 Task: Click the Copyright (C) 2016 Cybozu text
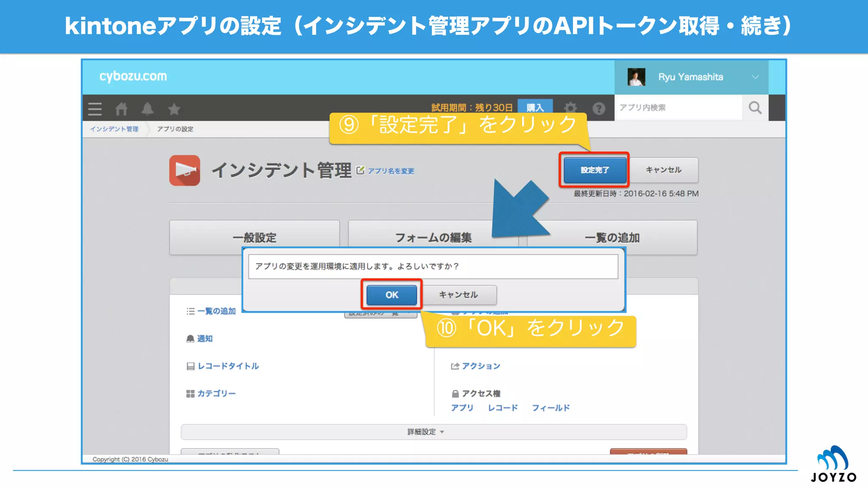point(130,459)
